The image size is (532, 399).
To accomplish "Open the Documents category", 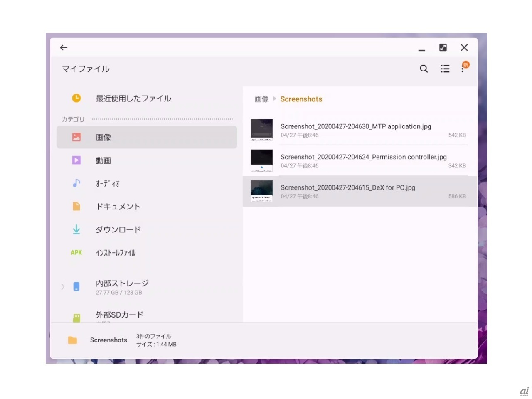I will [x=118, y=207].
